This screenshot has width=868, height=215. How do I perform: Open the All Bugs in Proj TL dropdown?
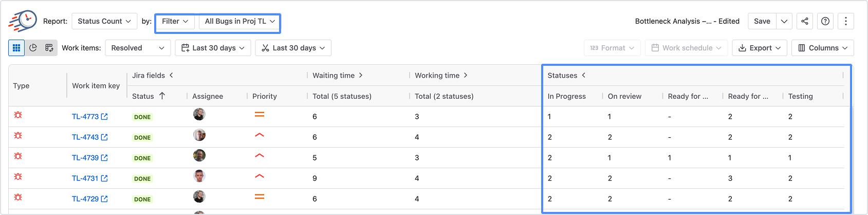click(239, 21)
